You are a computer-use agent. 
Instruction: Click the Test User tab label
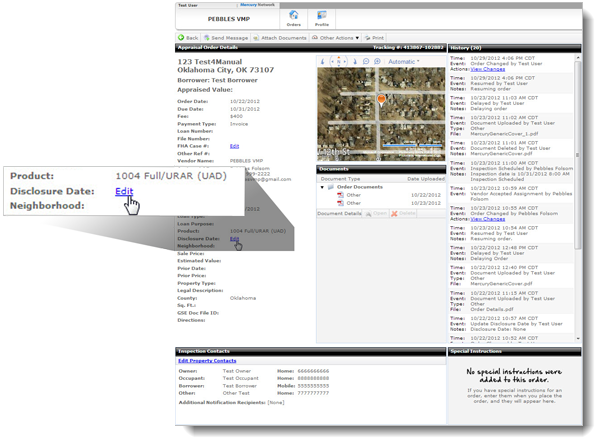pyautogui.click(x=188, y=5)
